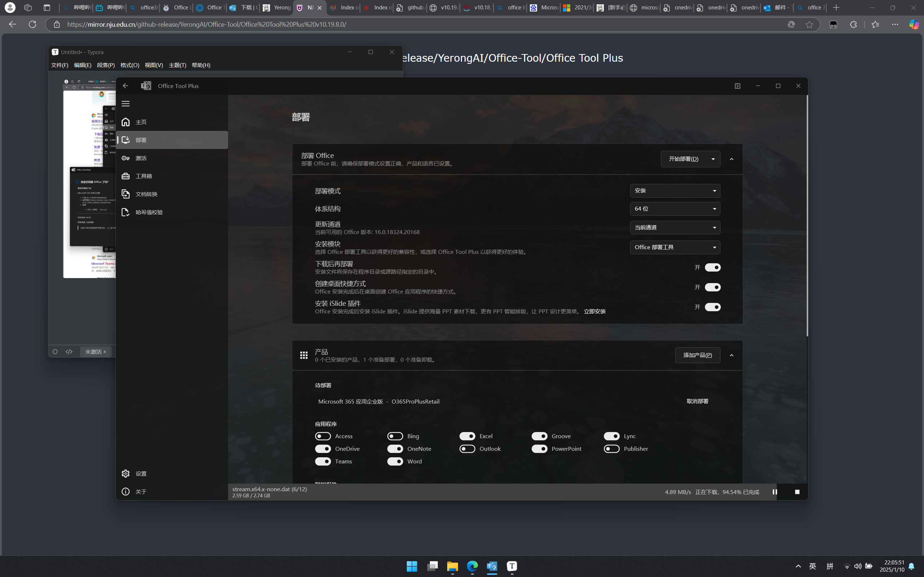Click the 添加产品(P) button
Screen dimensions: 924x577
[697, 355]
